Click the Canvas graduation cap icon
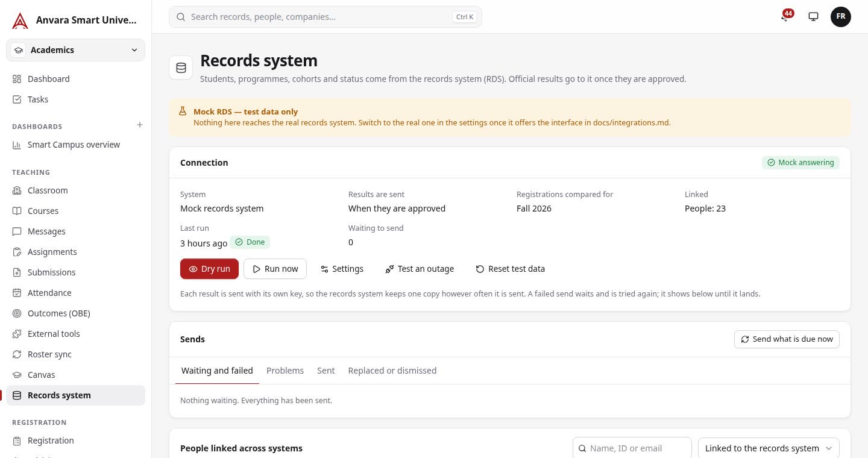This screenshot has width=868, height=458. (x=17, y=375)
